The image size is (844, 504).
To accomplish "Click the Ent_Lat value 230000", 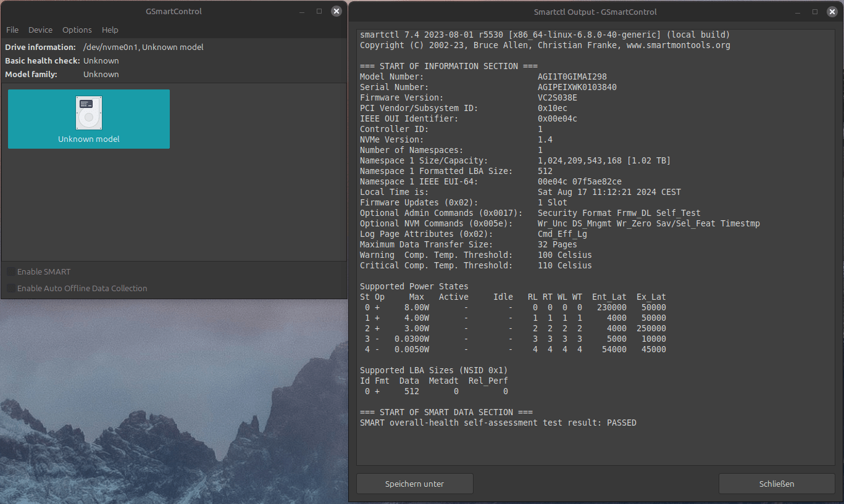I will tap(612, 307).
